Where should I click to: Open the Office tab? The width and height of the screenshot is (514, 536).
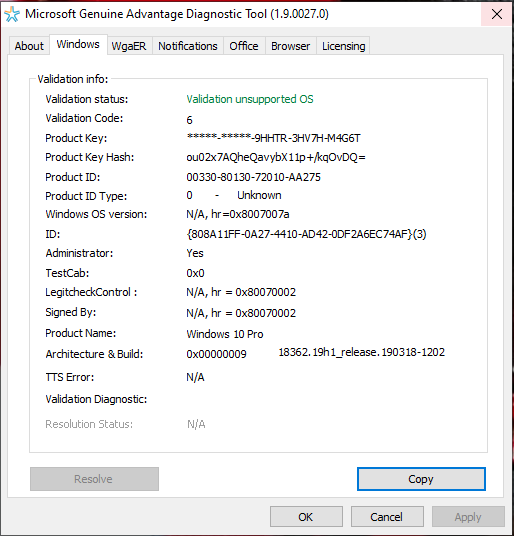point(244,46)
